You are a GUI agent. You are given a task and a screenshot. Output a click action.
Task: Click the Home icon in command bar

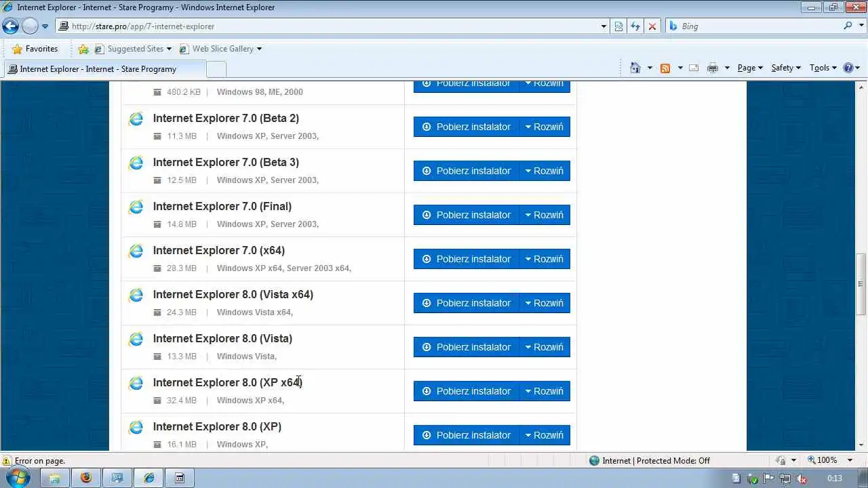[635, 68]
